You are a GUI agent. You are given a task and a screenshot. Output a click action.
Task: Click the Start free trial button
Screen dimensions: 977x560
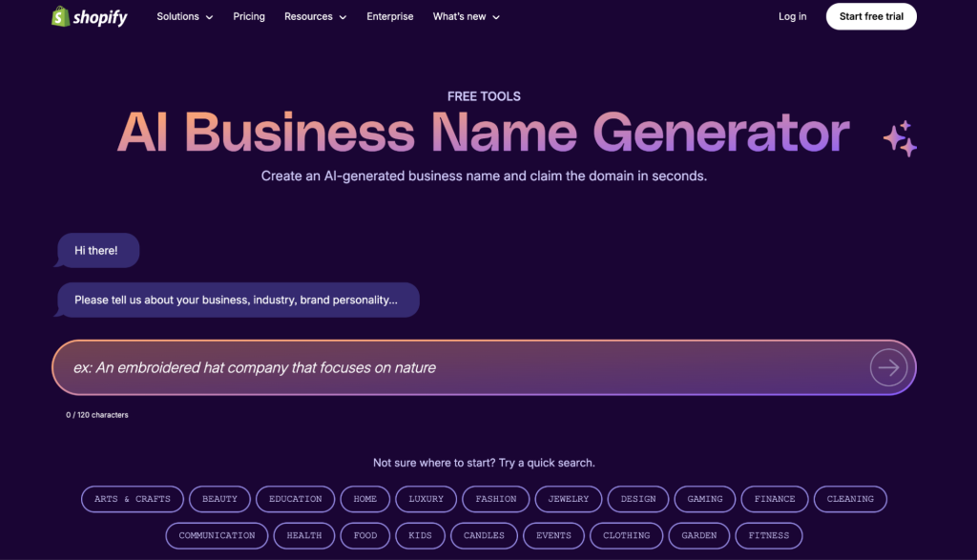pyautogui.click(x=871, y=17)
